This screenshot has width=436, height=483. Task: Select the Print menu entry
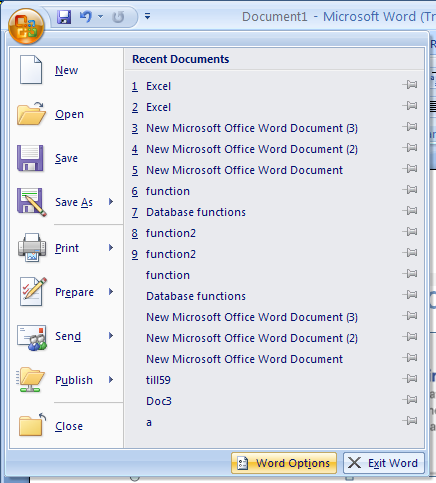point(67,248)
